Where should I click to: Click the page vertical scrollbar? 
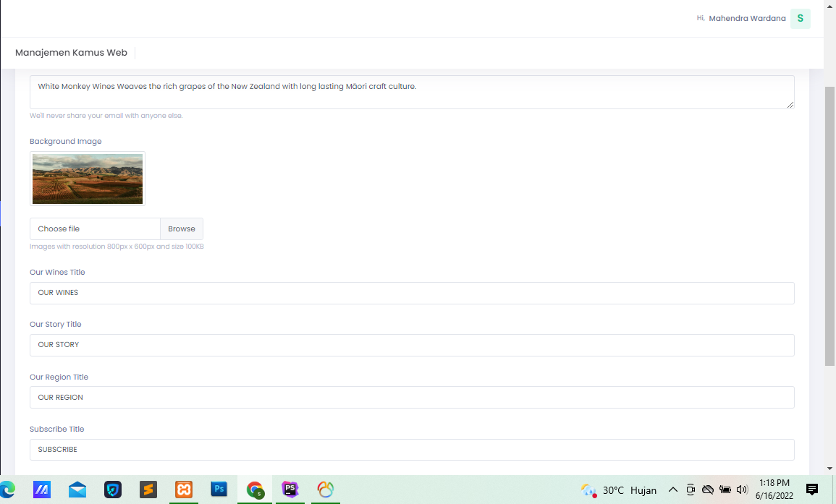tap(829, 224)
